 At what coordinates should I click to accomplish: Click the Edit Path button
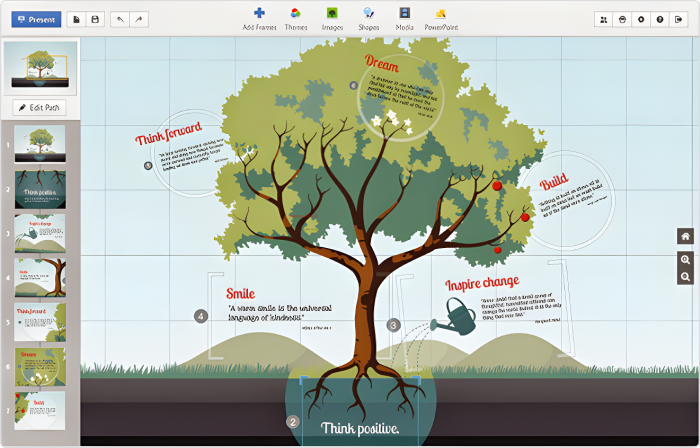[x=39, y=108]
